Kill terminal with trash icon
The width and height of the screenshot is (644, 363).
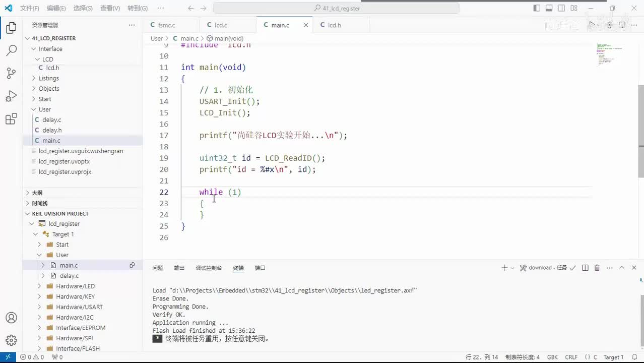tap(597, 268)
